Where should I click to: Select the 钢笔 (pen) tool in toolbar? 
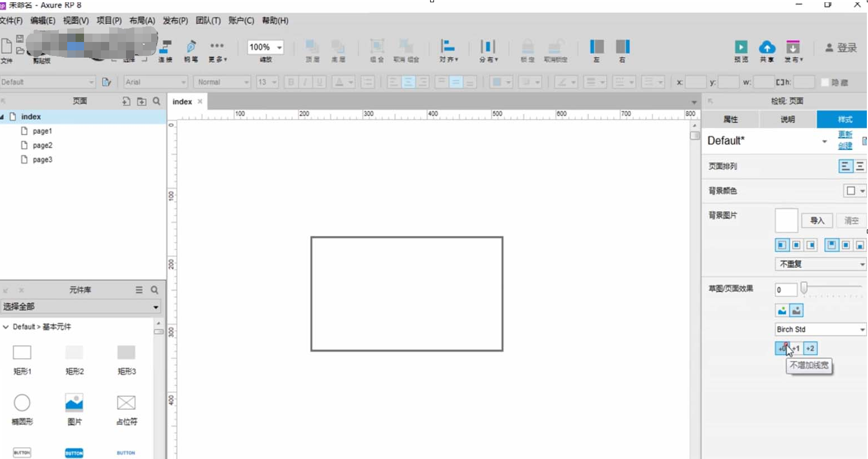(x=191, y=48)
